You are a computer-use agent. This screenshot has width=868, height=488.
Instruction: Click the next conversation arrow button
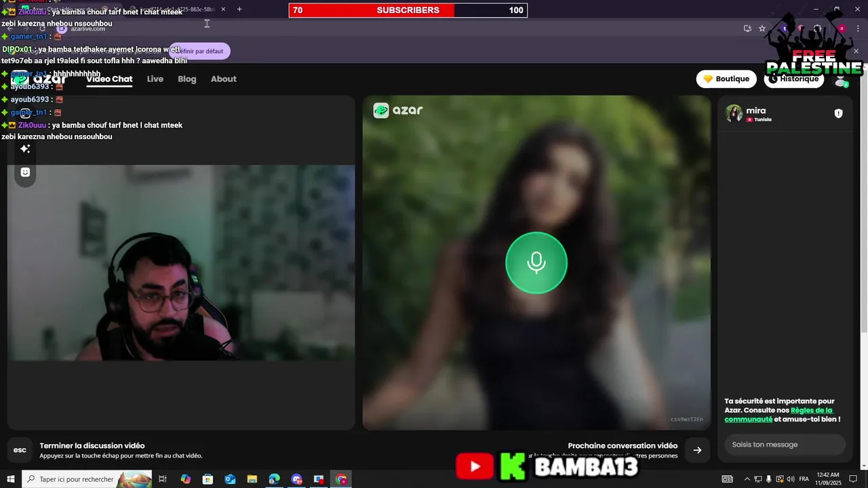tap(697, 450)
